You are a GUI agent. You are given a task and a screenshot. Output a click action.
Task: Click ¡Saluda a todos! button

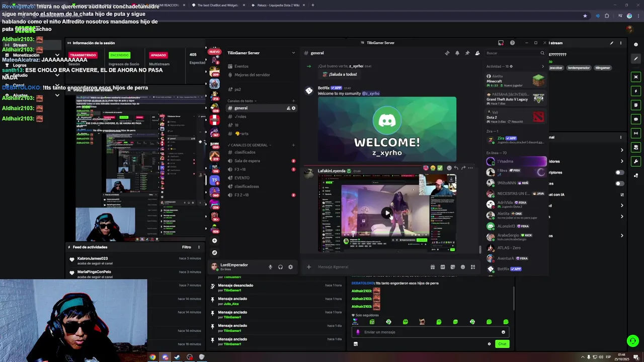pos(340,74)
